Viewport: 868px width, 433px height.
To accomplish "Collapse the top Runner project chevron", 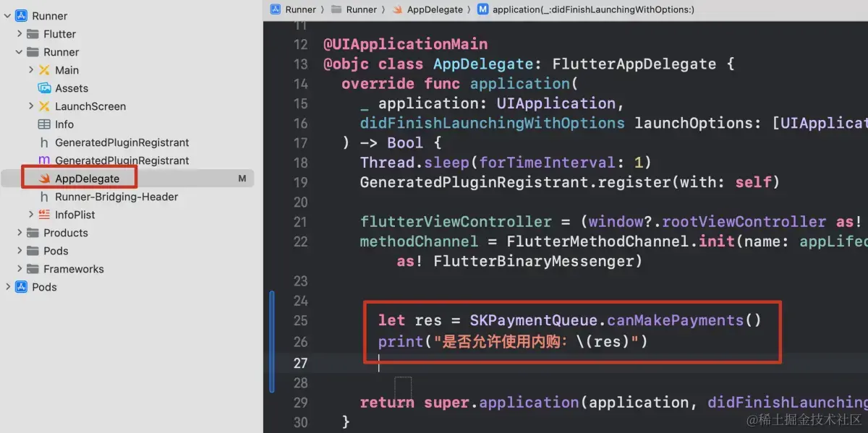I will (8, 16).
